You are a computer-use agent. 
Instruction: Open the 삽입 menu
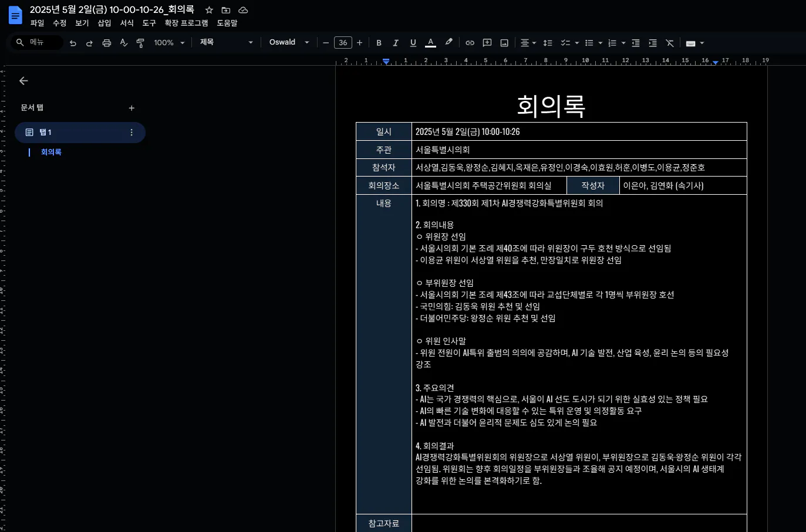[103, 23]
